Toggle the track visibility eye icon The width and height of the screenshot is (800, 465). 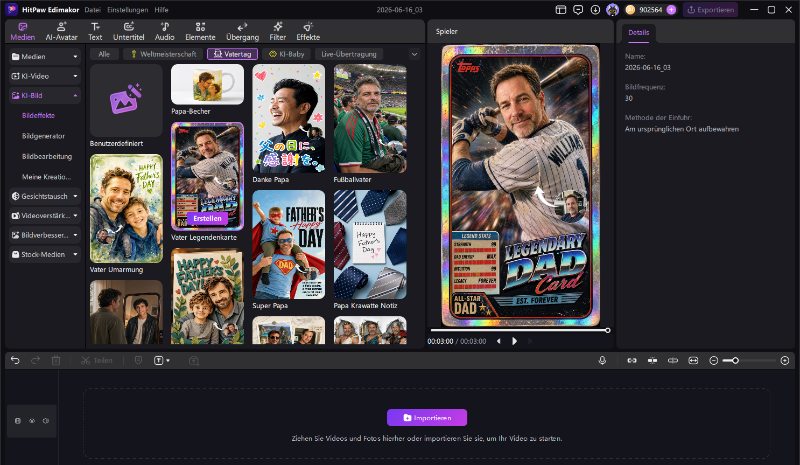pos(32,421)
